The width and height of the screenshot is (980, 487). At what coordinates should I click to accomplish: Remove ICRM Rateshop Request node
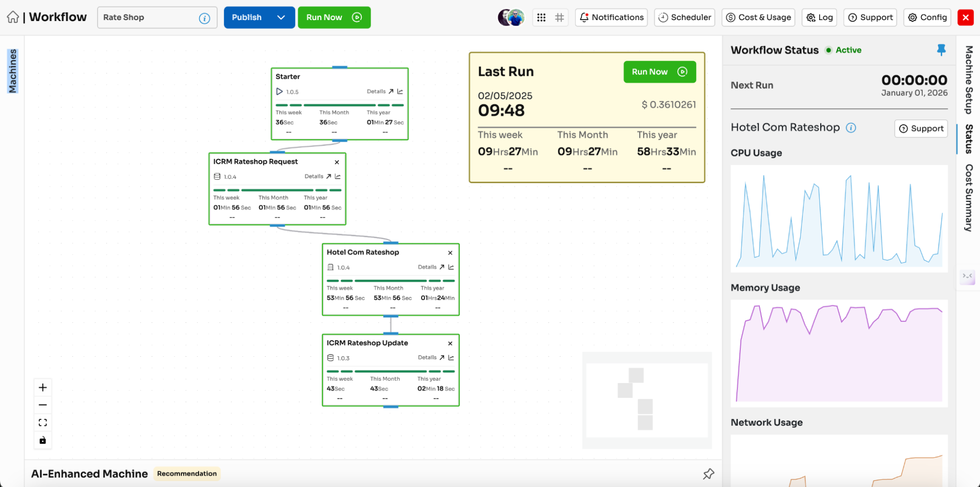coord(337,162)
